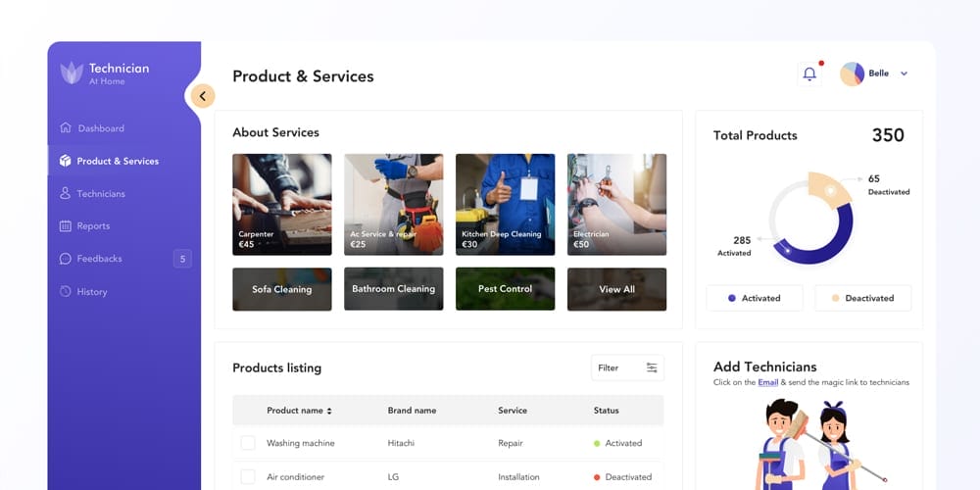Click the Service column header
Viewport: 980px width, 490px height.
[x=513, y=411]
